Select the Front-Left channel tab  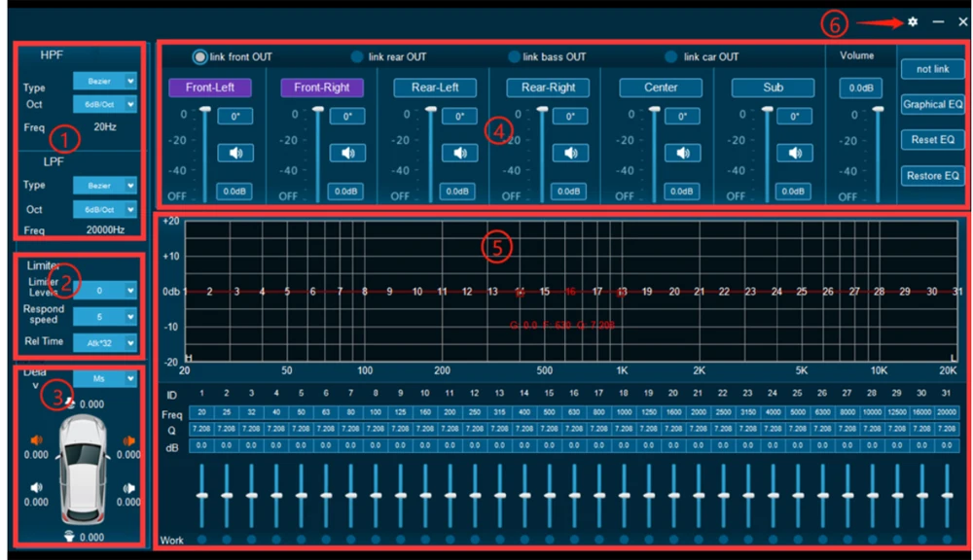[x=210, y=87]
